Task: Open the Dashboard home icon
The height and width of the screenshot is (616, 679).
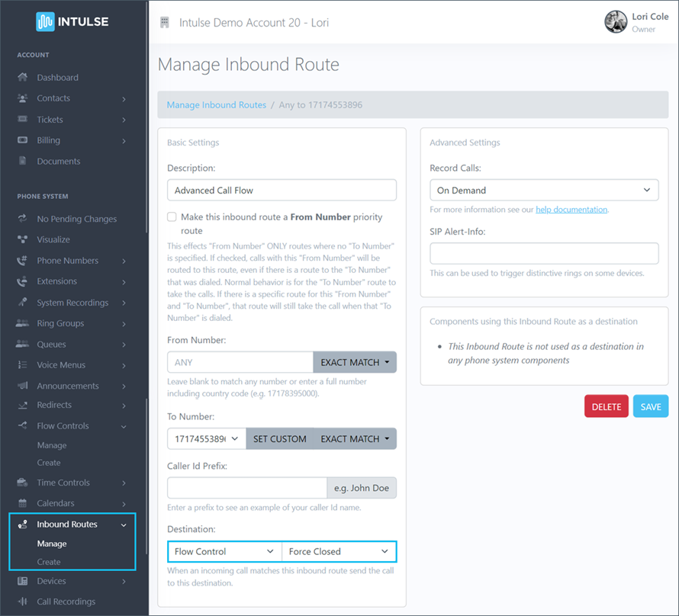Action: point(23,77)
